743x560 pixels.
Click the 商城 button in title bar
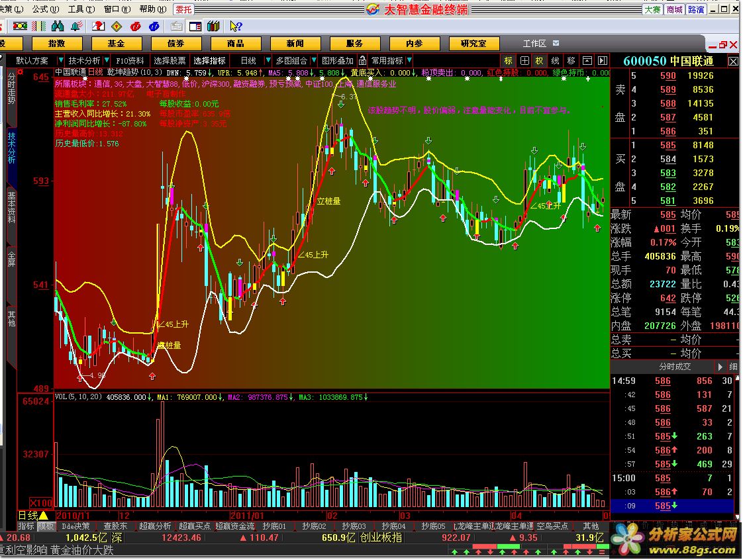(674, 9)
